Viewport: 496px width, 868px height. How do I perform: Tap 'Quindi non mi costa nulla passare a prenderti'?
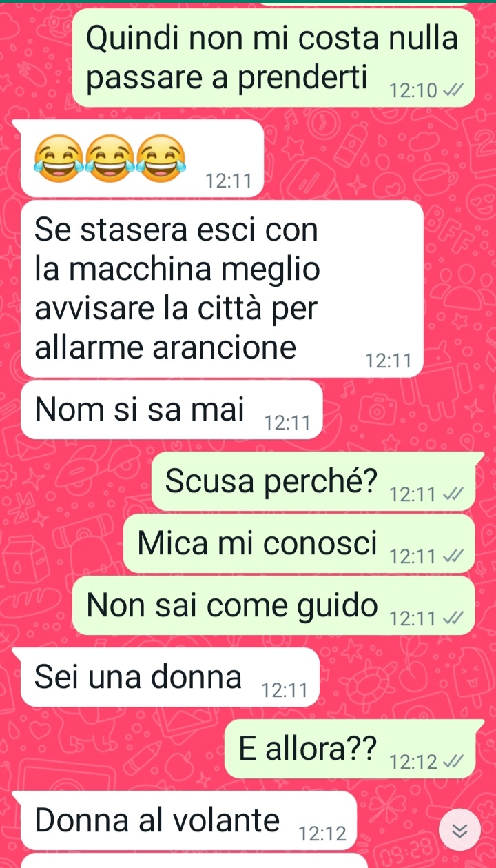coord(273,58)
